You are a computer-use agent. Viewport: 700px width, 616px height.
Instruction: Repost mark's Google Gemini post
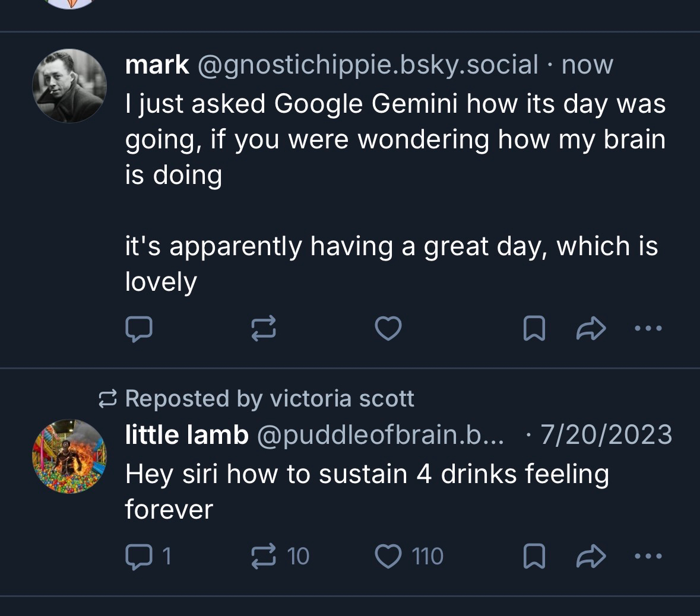coord(264,328)
